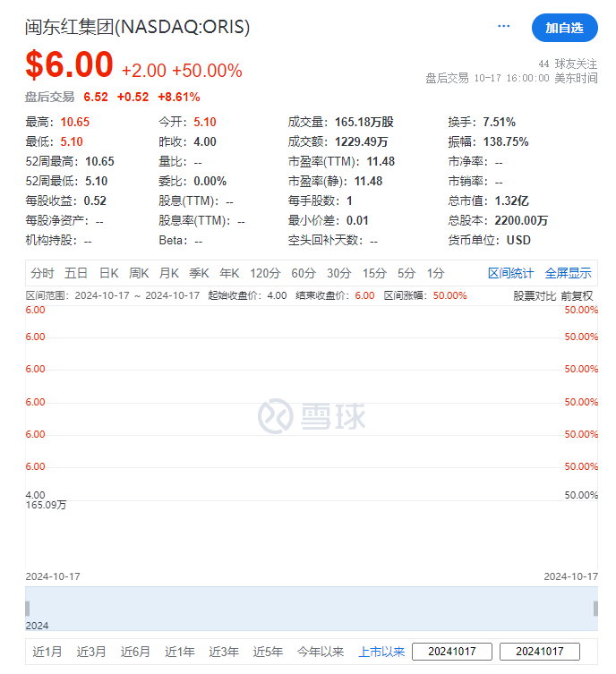Image resolution: width=616 pixels, height=674 pixels.
Task: Click the stock title 闽东红集团(NASDAQ:ORIS)
Action: [137, 27]
